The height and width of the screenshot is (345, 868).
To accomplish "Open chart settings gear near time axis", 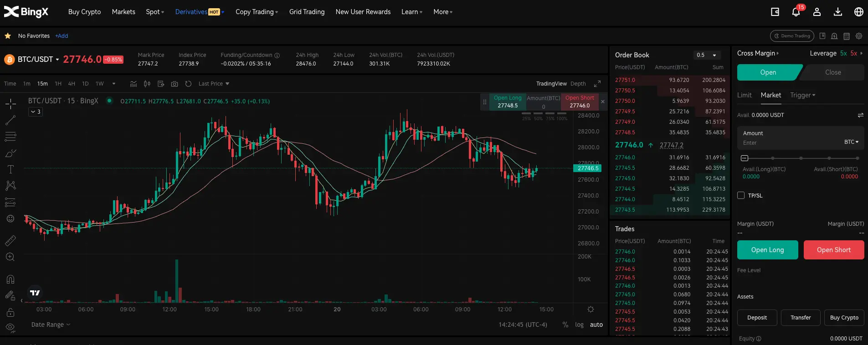I will tap(591, 309).
